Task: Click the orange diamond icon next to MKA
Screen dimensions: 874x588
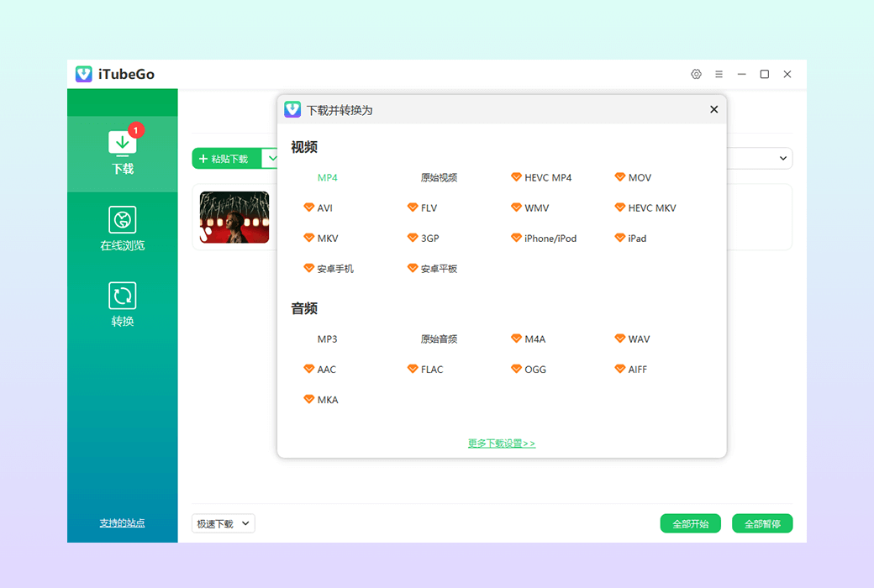Action: click(x=308, y=399)
